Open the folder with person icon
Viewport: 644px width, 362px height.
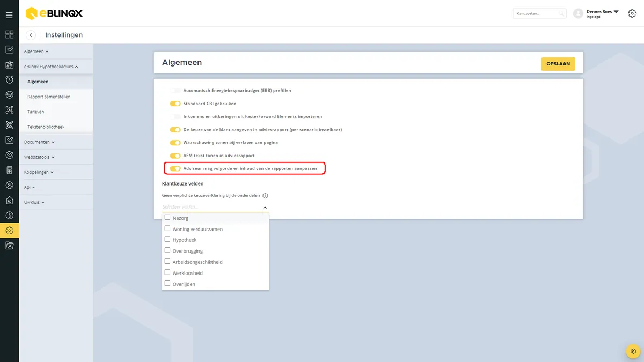click(9, 246)
